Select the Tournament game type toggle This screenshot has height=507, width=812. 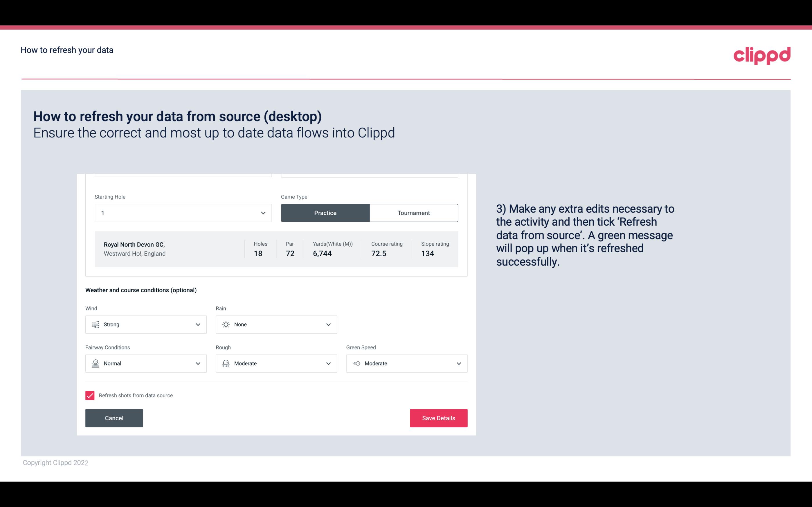[x=413, y=213]
